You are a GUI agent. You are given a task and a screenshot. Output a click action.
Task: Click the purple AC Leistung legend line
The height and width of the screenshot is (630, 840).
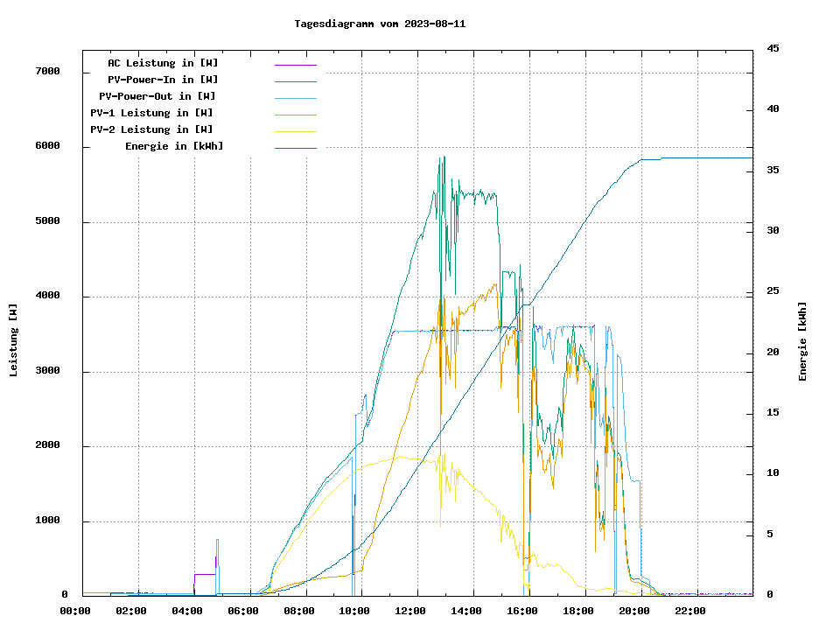click(x=295, y=65)
